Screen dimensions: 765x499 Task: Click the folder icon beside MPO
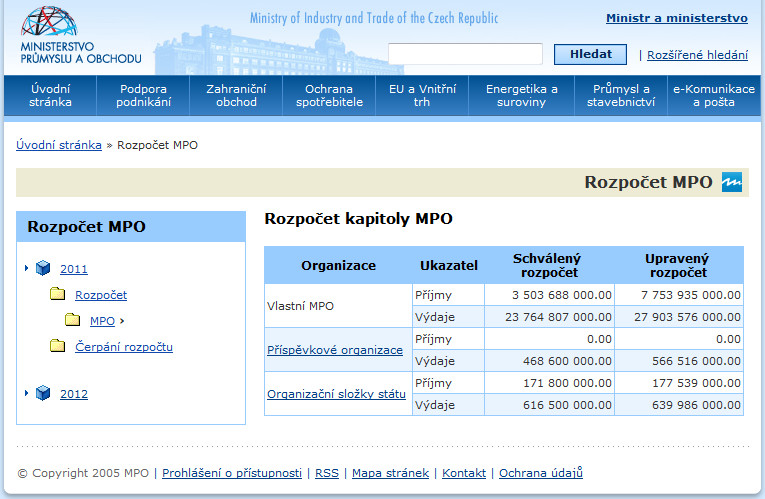(x=73, y=320)
